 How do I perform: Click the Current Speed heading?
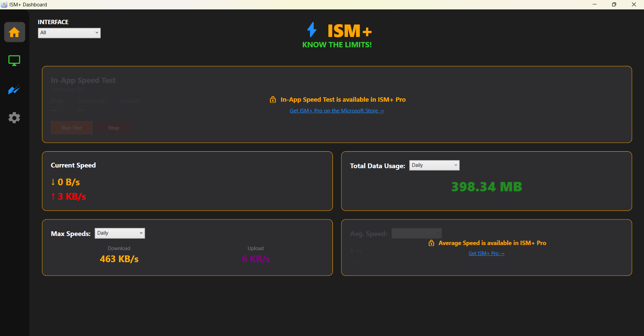[x=73, y=165]
